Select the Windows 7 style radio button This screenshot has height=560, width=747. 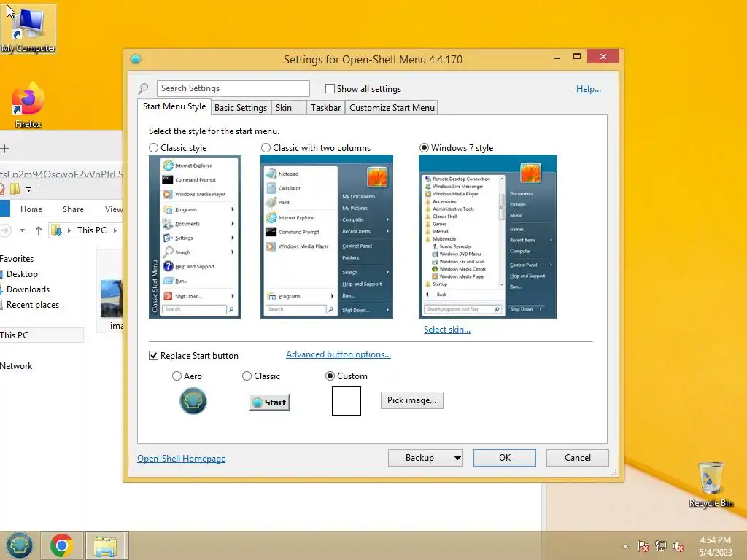(424, 148)
